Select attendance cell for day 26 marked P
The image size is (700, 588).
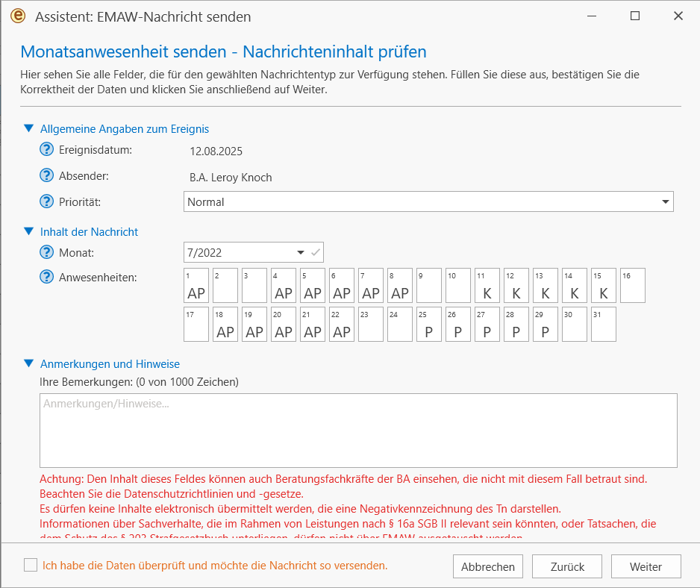click(x=458, y=324)
